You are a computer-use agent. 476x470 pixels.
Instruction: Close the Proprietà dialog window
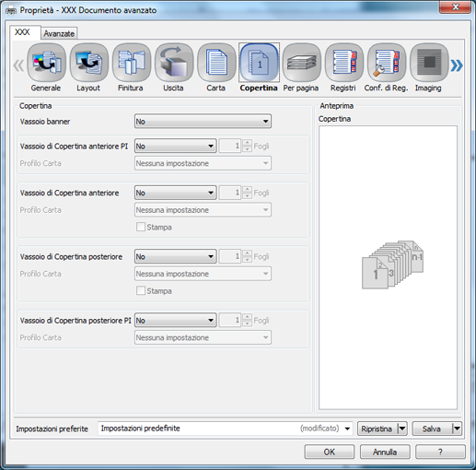pos(456,7)
